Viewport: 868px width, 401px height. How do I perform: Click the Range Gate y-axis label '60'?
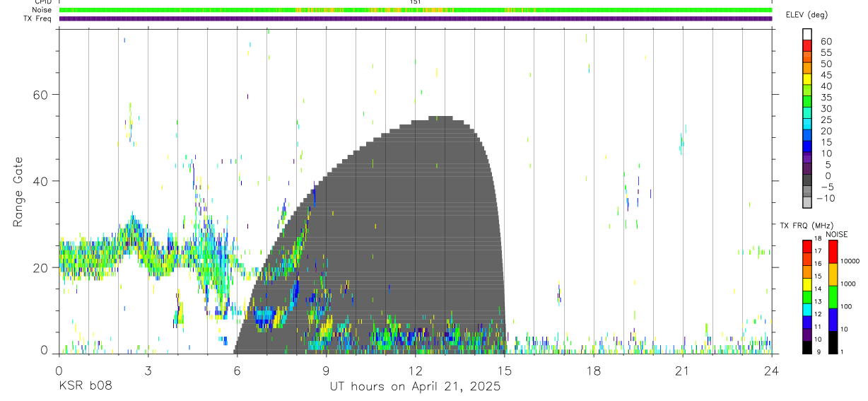tap(41, 95)
